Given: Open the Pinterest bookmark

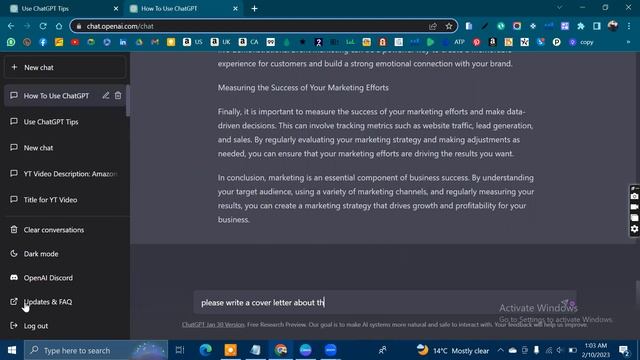Looking at the screenshot, I should pos(476,42).
